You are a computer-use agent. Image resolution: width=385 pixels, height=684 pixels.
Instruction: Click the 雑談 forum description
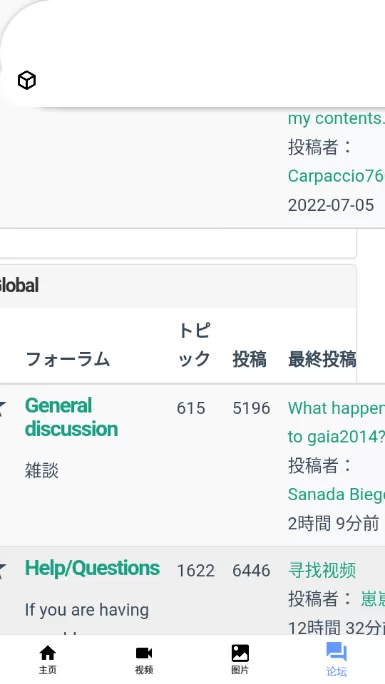(x=41, y=471)
